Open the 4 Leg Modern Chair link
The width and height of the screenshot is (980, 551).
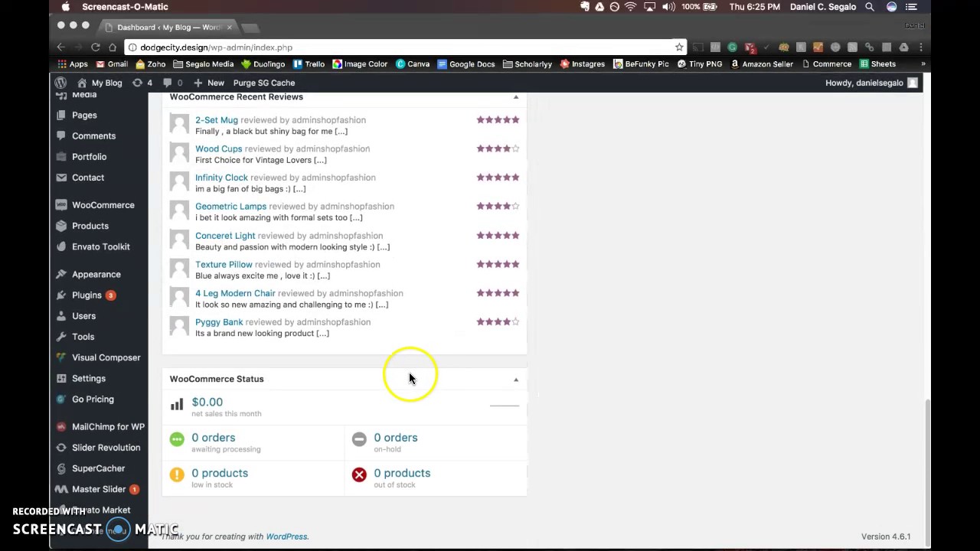(235, 293)
